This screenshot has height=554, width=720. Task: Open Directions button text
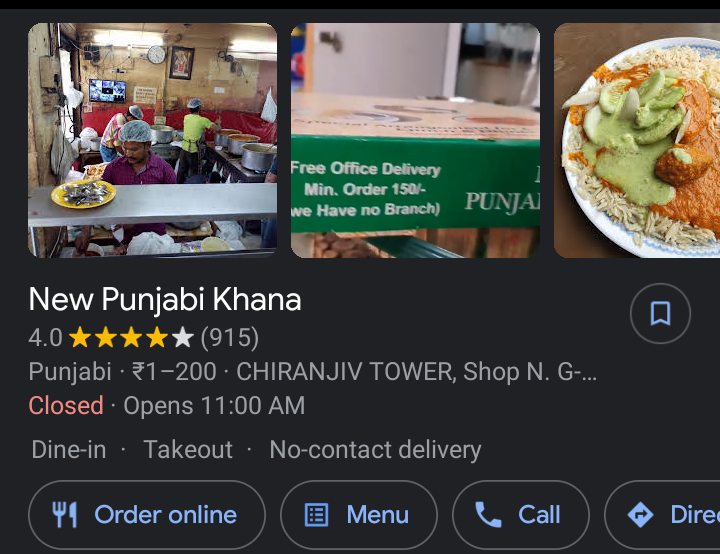[x=695, y=514]
